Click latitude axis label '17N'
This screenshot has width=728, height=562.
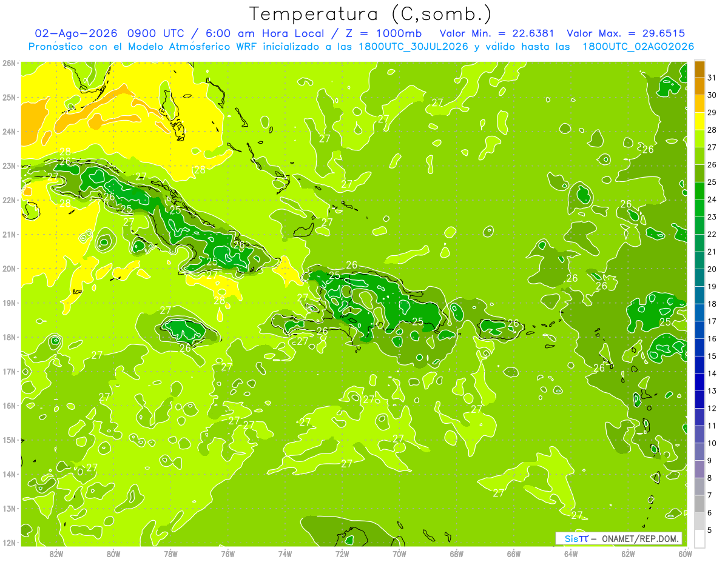pos(9,371)
